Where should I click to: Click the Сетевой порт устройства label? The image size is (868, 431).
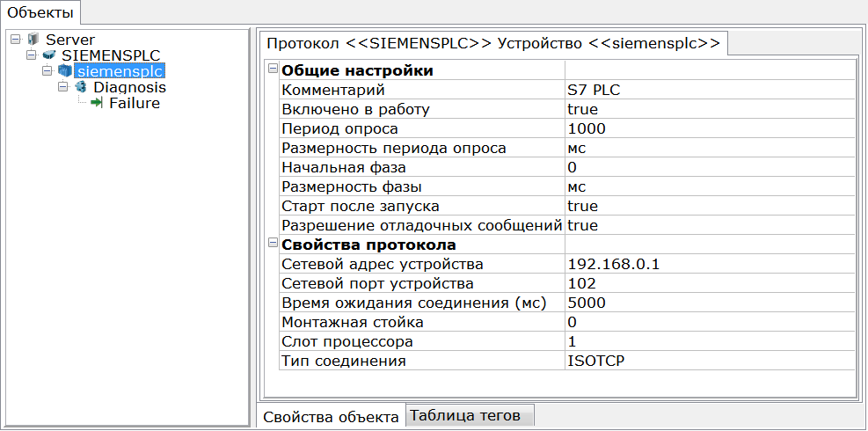[x=377, y=283]
